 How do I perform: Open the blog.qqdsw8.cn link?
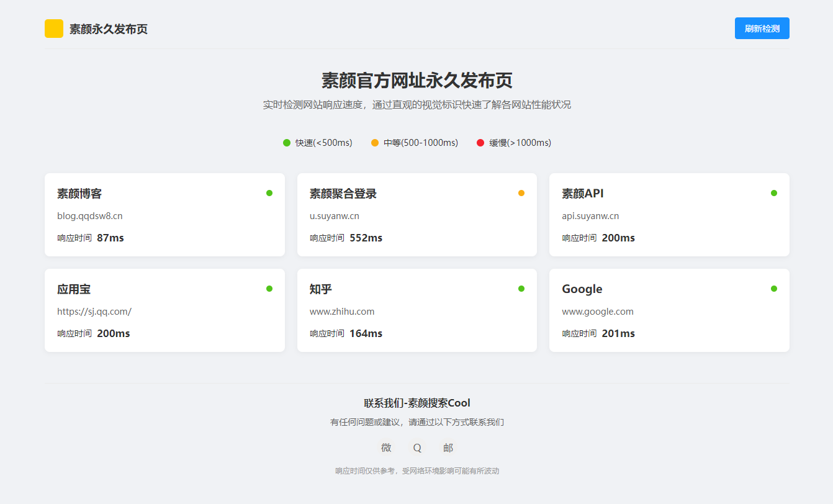(x=89, y=215)
